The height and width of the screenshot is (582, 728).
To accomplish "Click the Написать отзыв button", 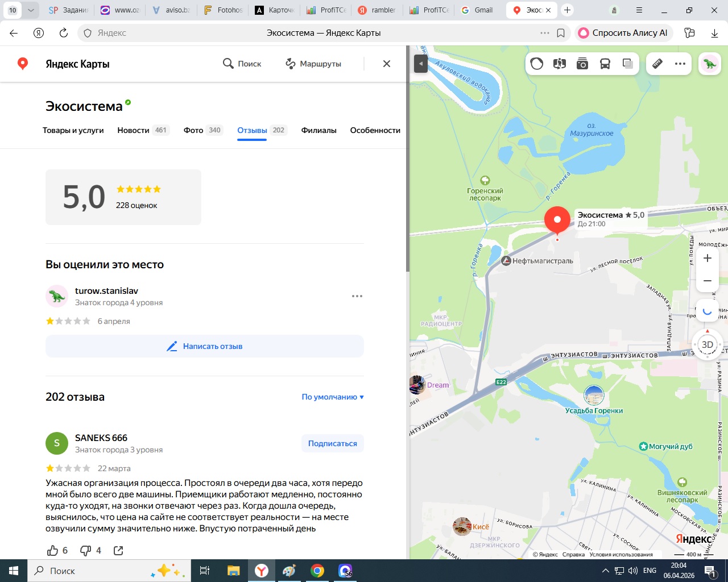I will 205,346.
